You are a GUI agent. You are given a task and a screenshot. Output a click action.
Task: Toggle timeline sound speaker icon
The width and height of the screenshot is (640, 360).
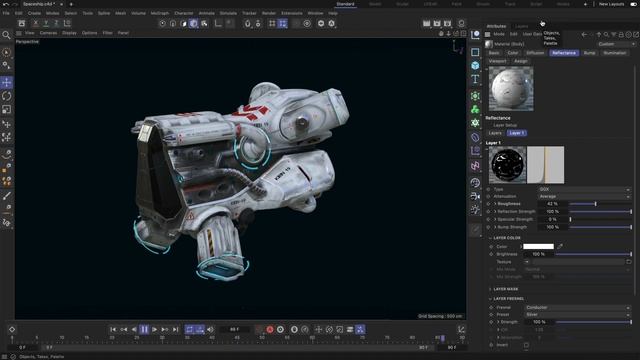point(210,329)
